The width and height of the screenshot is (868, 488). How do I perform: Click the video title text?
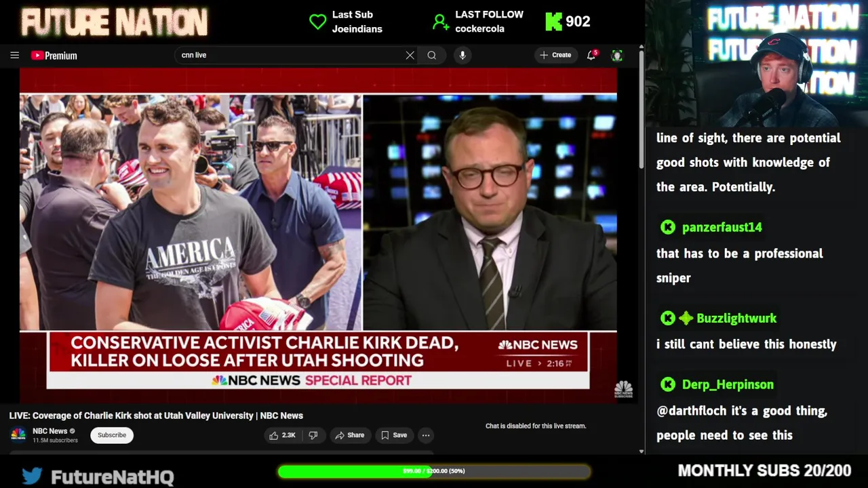point(156,415)
